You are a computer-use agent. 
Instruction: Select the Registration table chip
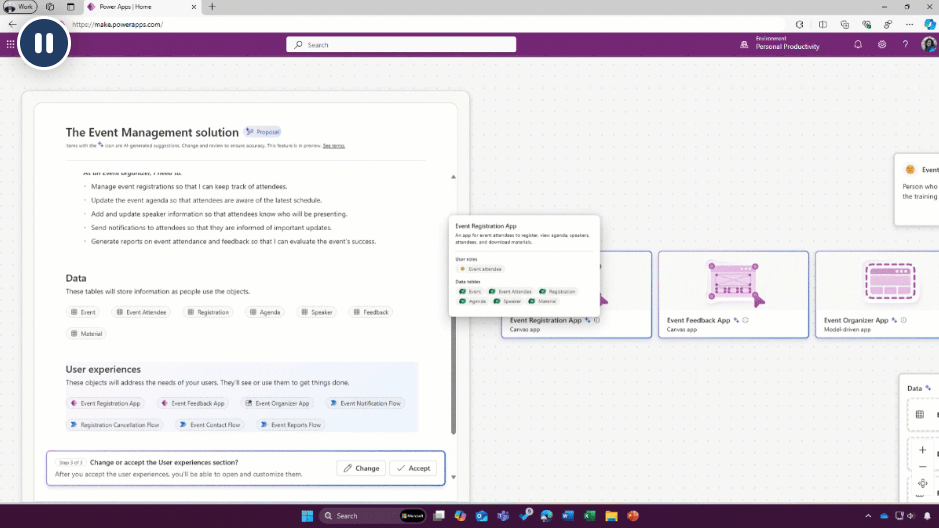tap(208, 312)
